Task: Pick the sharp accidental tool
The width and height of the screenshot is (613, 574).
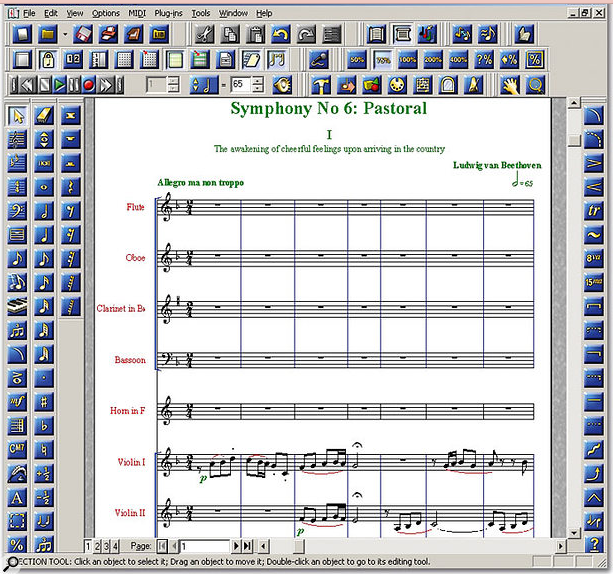Action: 44,402
